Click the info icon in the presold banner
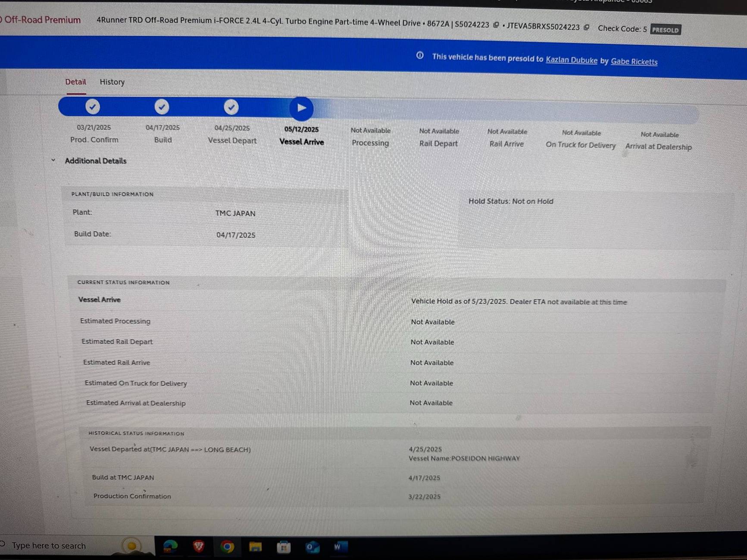The width and height of the screenshot is (747, 560). [x=420, y=56]
